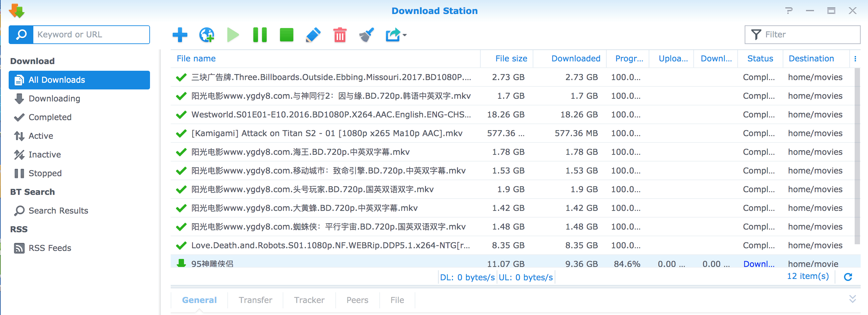
Task: Sort by File name column header
Action: tap(325, 59)
